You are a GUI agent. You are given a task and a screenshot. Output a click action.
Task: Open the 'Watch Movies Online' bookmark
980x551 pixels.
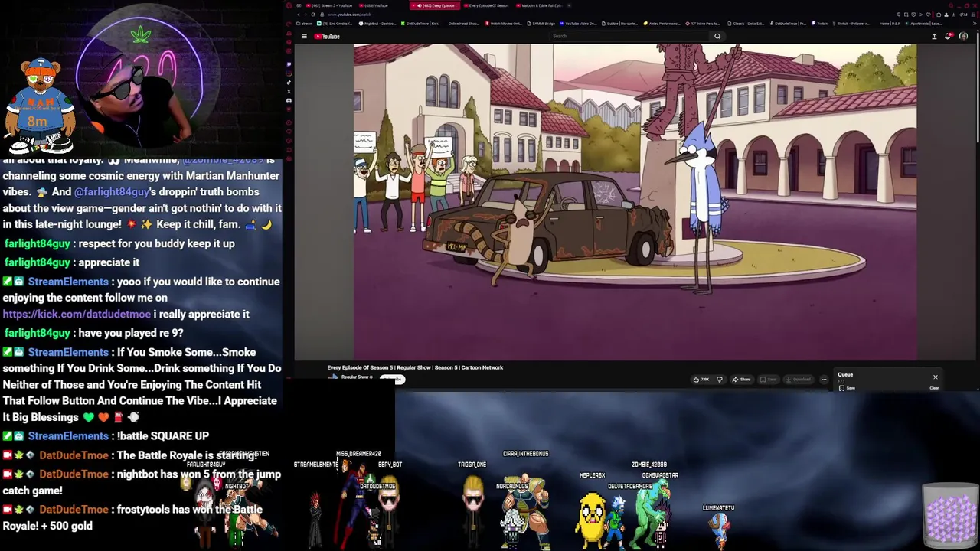504,24
